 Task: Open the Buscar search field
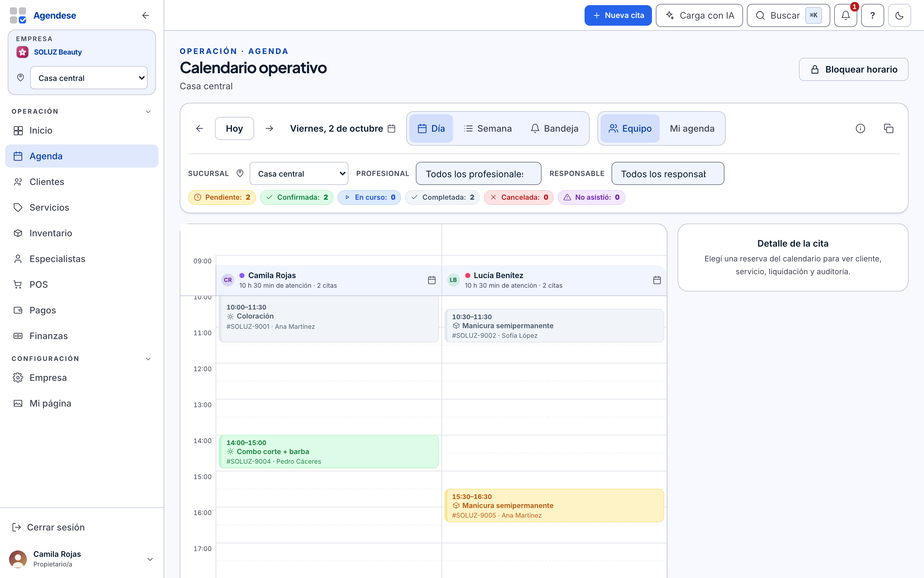[x=788, y=15]
